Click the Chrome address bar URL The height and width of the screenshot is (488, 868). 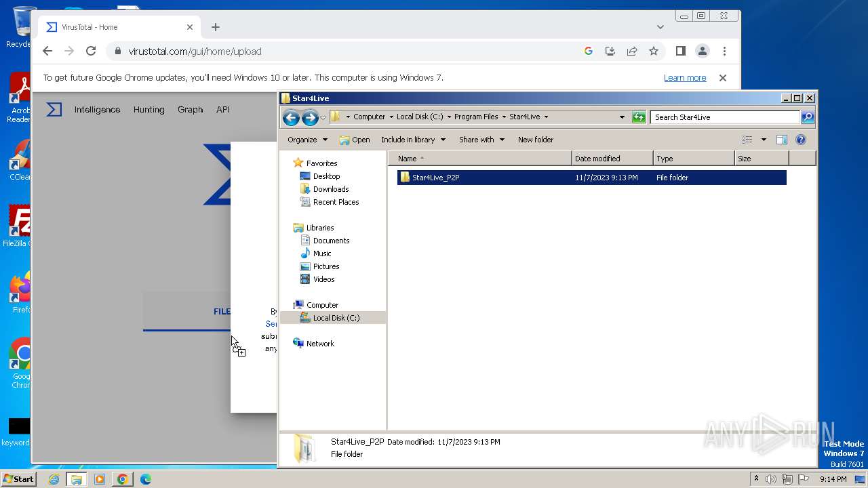[x=195, y=52]
